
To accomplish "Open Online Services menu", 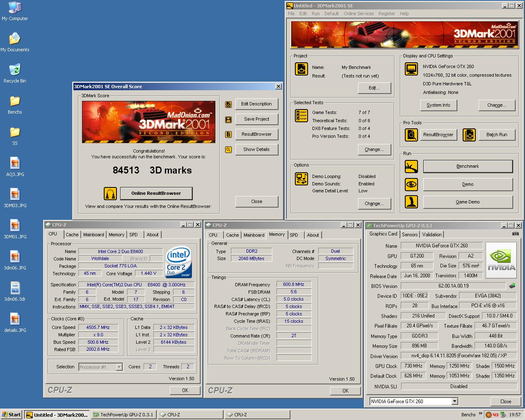I will pyautogui.click(x=359, y=14).
